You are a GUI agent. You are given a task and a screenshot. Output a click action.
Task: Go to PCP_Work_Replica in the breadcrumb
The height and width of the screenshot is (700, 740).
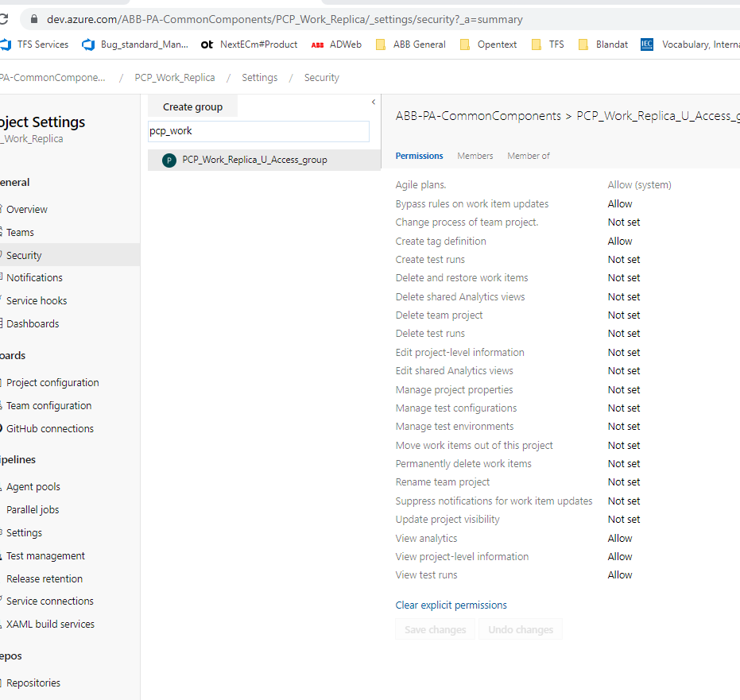click(175, 77)
